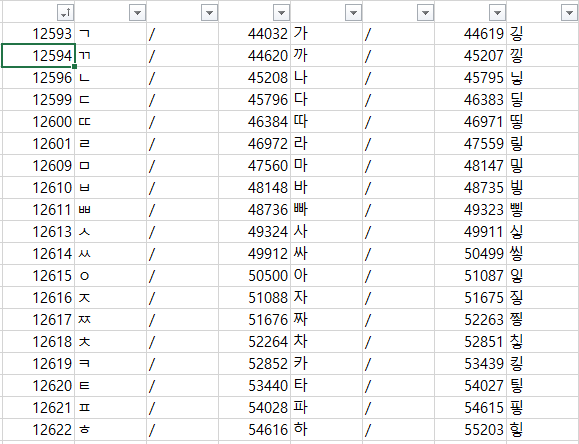Open filter dropdown above the 가 syllable column

pyautogui.click(x=353, y=13)
